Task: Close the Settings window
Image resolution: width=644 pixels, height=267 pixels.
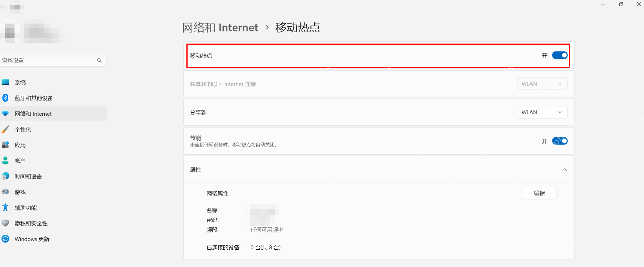Action: pyautogui.click(x=639, y=4)
